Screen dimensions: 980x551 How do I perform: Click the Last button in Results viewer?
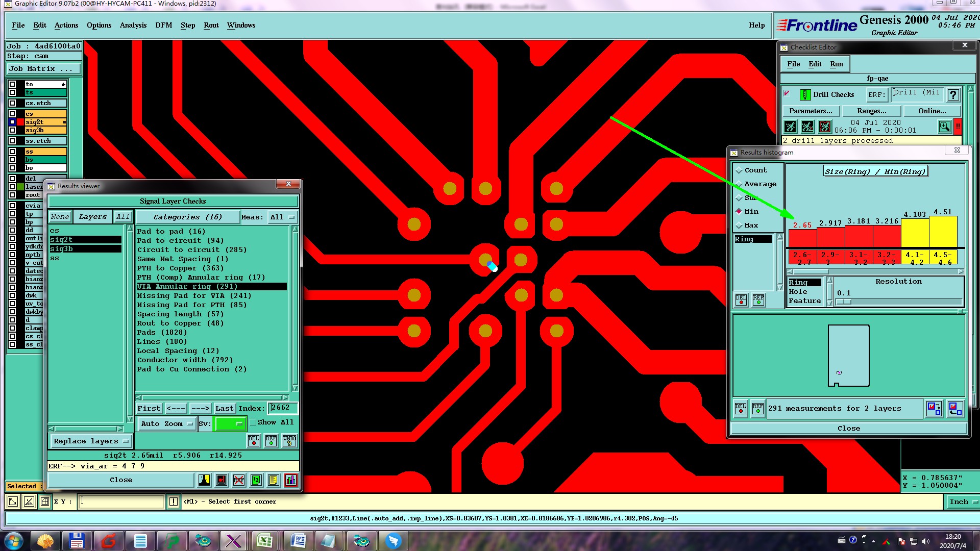point(225,409)
